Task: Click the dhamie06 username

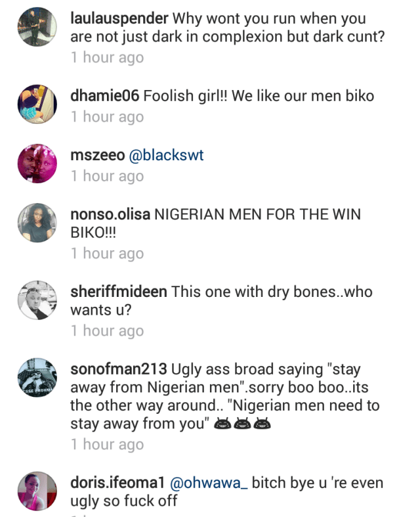Action: [x=104, y=96]
